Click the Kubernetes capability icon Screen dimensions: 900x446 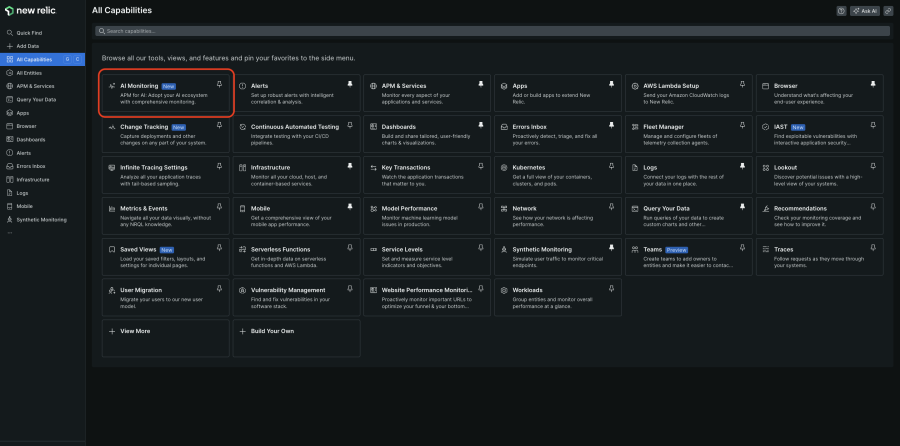click(505, 168)
